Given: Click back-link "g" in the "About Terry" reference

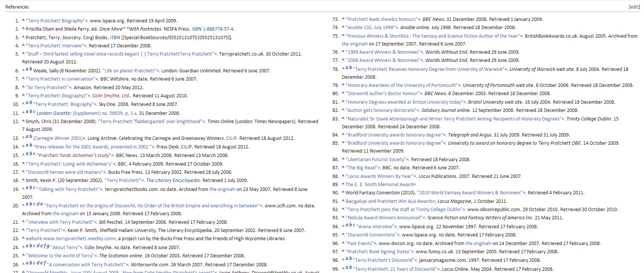Looking at the screenshot, I should click(48, 246).
